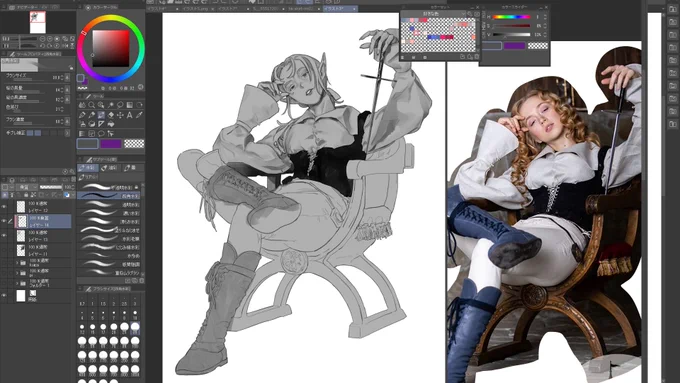680x383 pixels.
Task: Select the Text tool (A icon)
Action: pyautogui.click(x=129, y=115)
